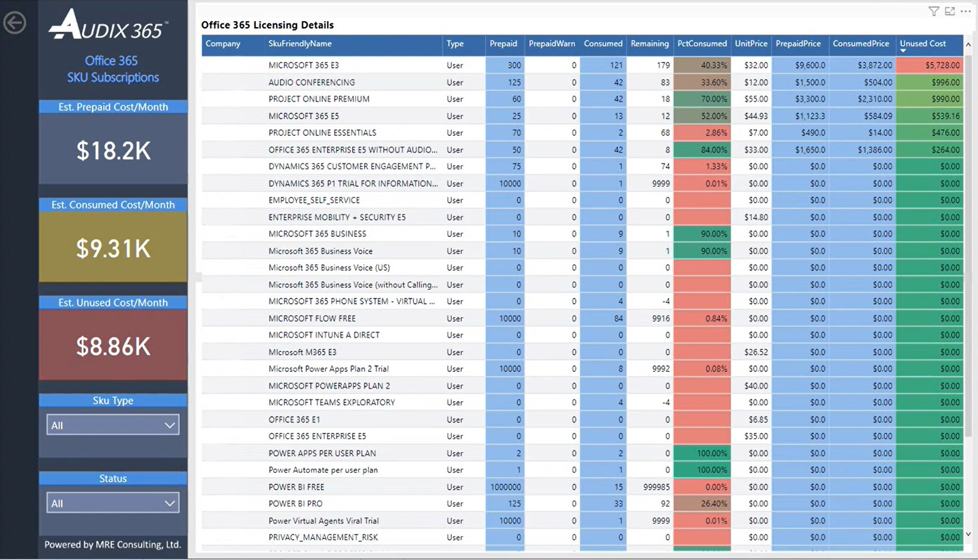Sort by the PctConsumed column header
The image size is (978, 560).
tap(702, 44)
